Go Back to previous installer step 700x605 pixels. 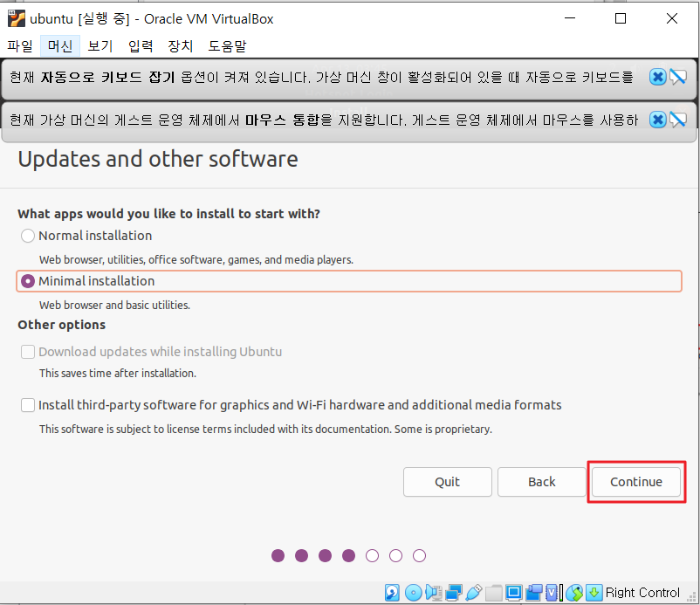coord(541,482)
